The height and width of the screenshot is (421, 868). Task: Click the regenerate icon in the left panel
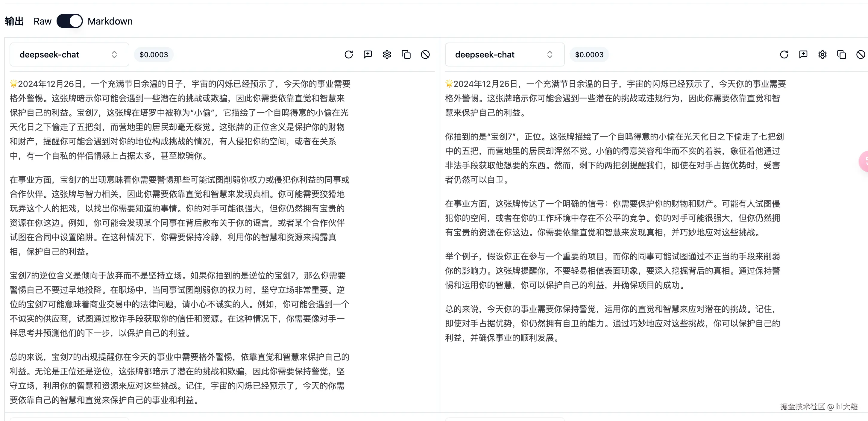click(348, 54)
